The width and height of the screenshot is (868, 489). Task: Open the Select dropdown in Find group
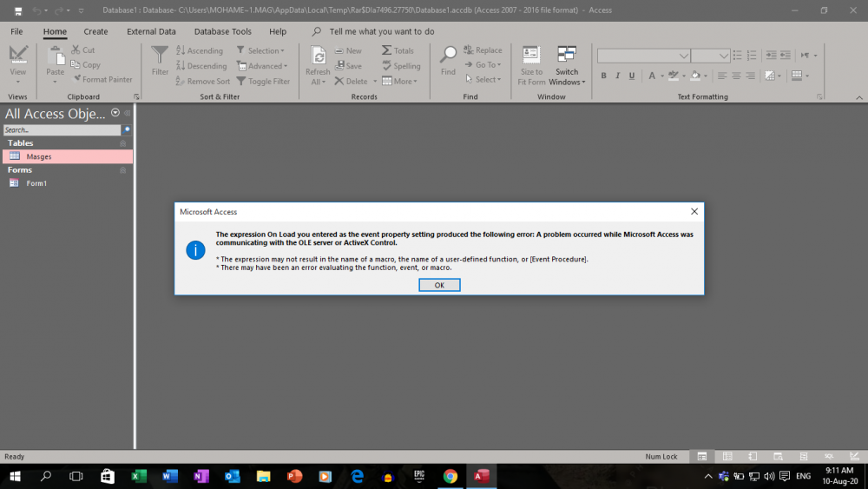tap(483, 79)
